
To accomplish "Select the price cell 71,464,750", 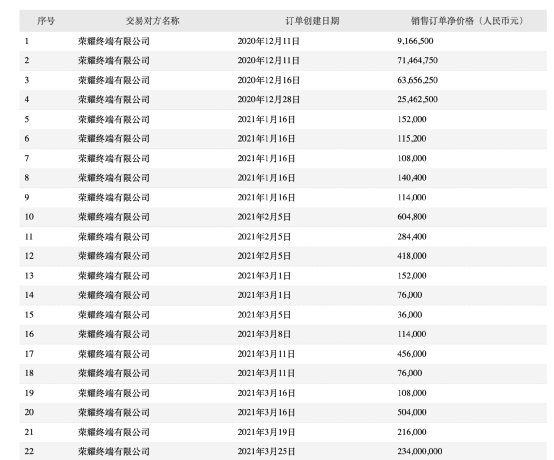I will 417,60.
